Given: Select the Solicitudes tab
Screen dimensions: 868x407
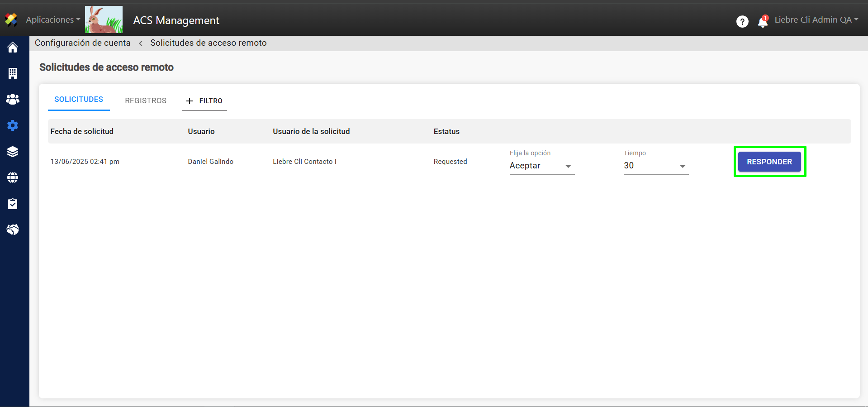Looking at the screenshot, I should click(79, 100).
